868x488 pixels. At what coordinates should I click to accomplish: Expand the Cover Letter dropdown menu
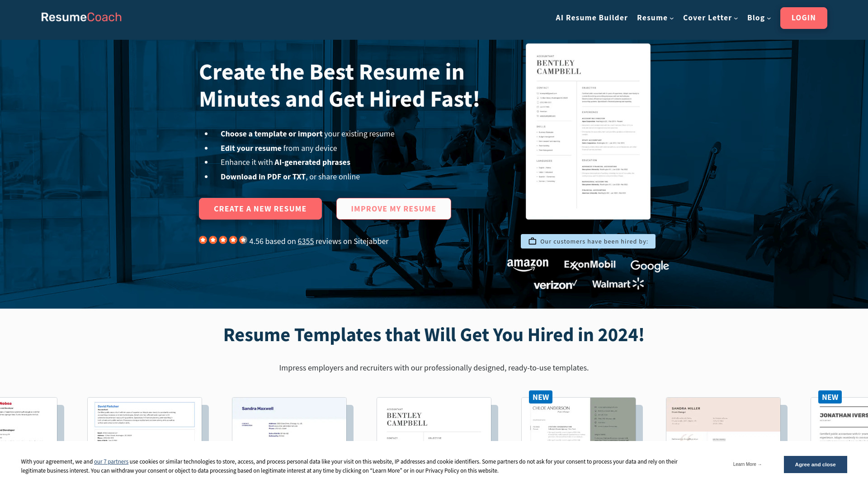[x=711, y=18]
